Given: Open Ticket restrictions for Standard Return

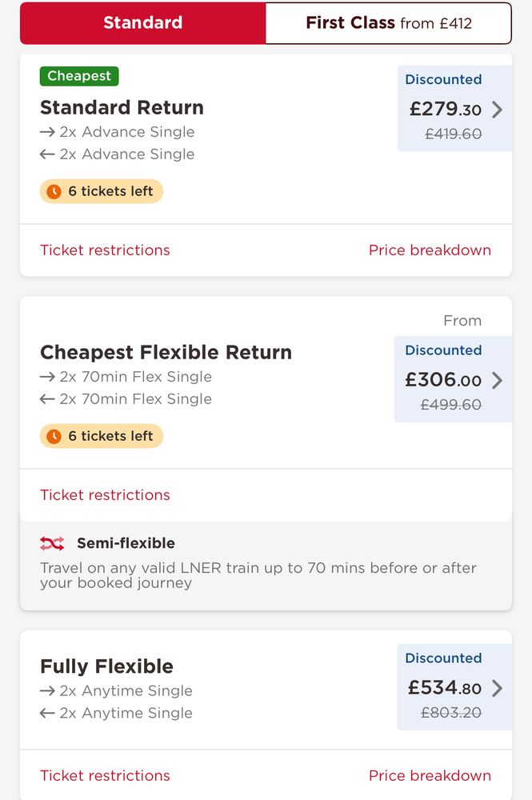Looking at the screenshot, I should (x=105, y=250).
